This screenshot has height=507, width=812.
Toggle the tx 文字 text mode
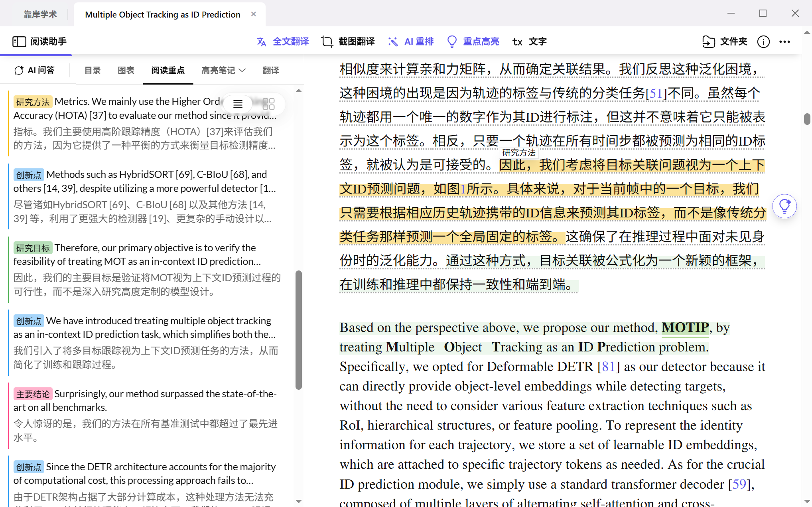pos(528,41)
